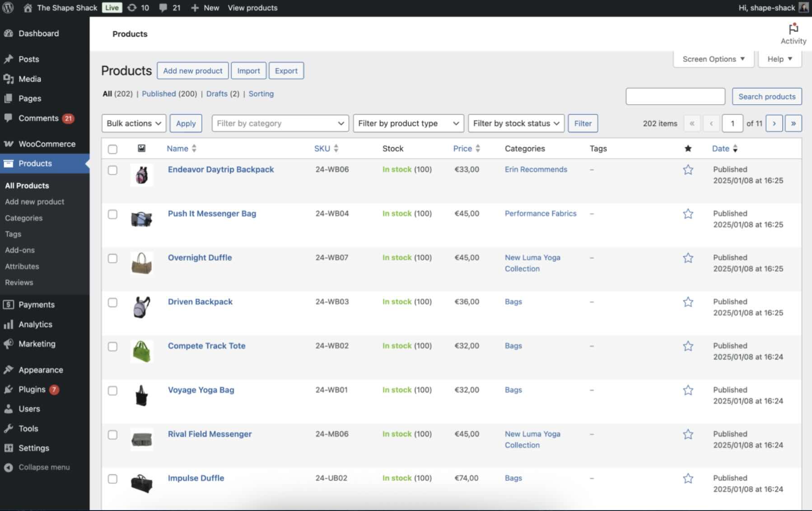Click the Settings sliders icon
The image size is (812, 511).
point(8,448)
